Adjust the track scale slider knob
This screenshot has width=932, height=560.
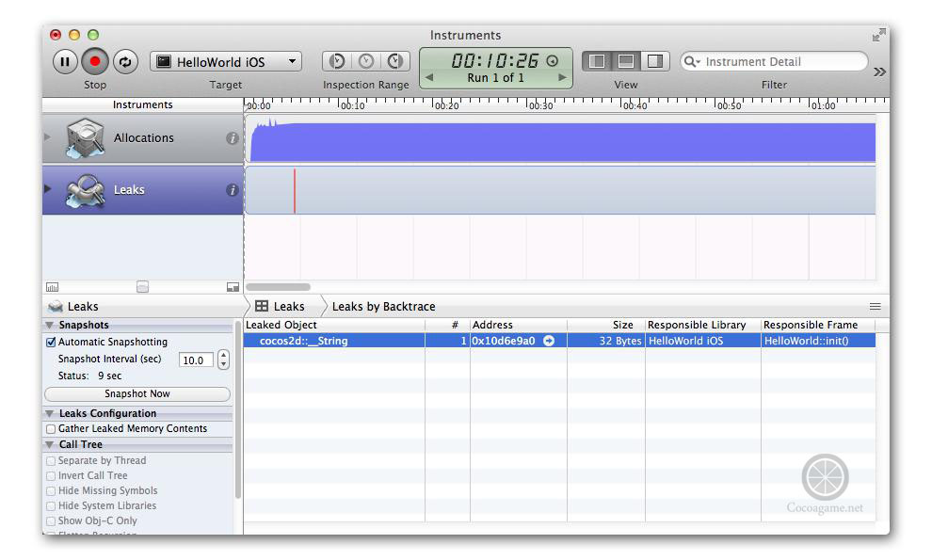[143, 287]
